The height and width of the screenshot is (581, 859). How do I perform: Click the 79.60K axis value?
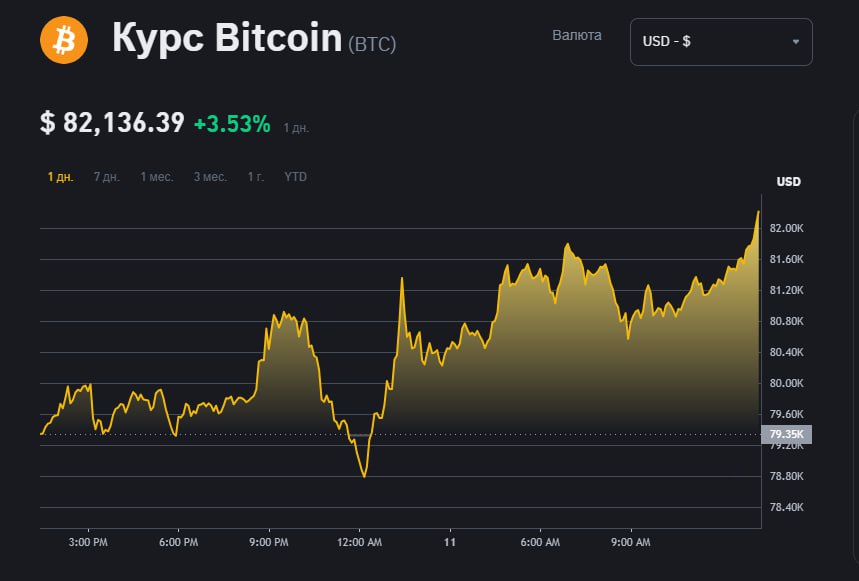tap(786, 415)
